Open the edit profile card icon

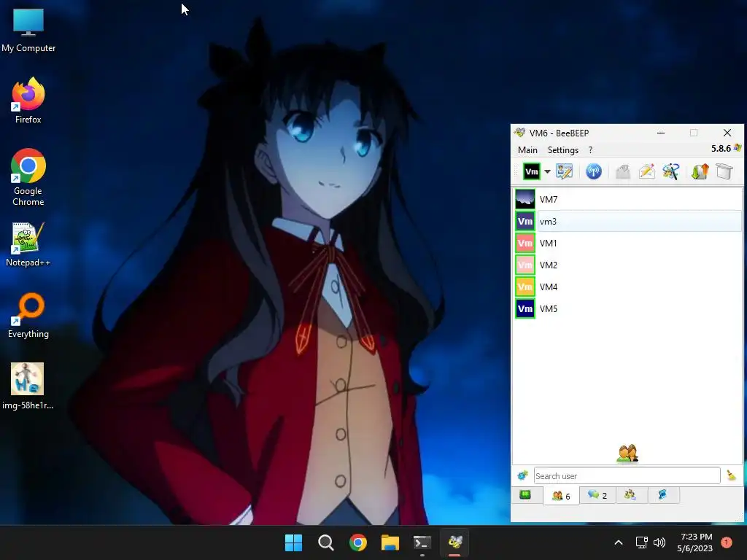point(565,171)
